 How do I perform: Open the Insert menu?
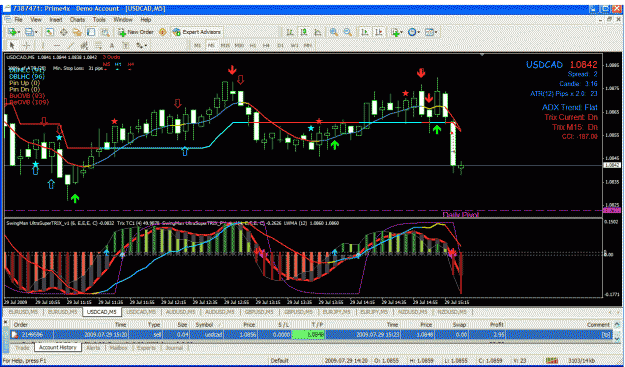pos(56,20)
